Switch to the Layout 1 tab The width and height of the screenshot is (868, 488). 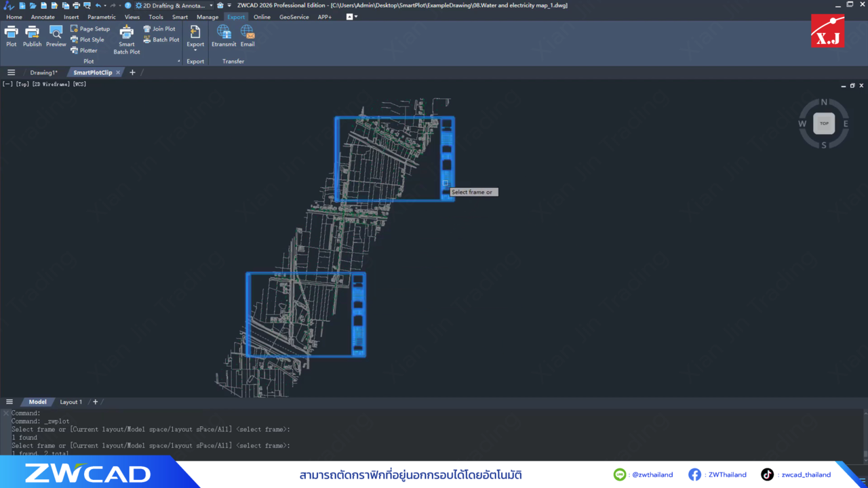click(71, 402)
